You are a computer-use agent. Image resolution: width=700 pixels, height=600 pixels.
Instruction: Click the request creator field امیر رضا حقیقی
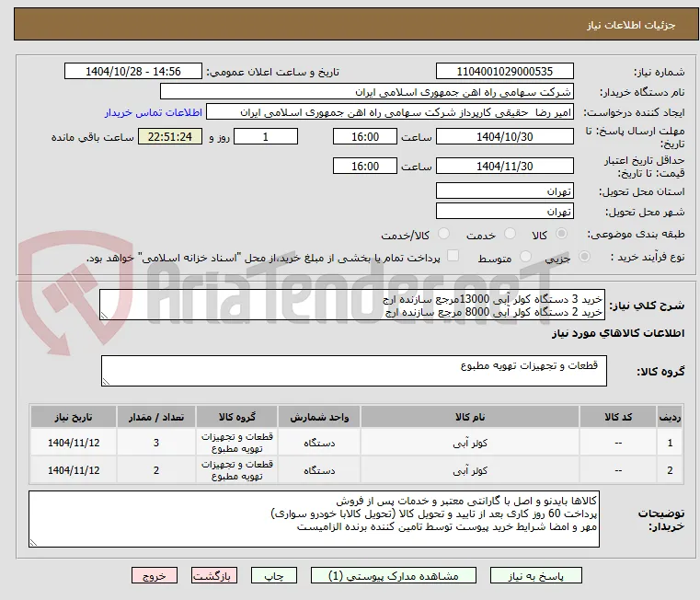coord(390,112)
